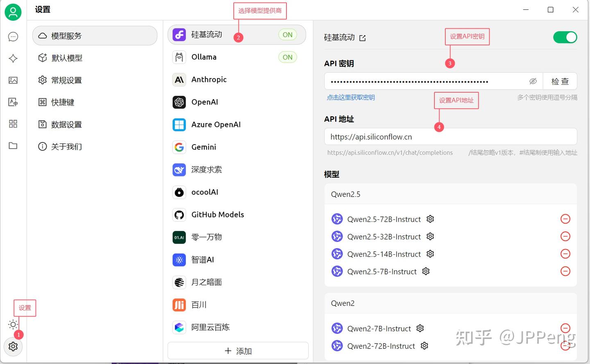Viewport: 590px width, 364px height.
Task: Open the files folder sidebar icon
Action: [13, 146]
